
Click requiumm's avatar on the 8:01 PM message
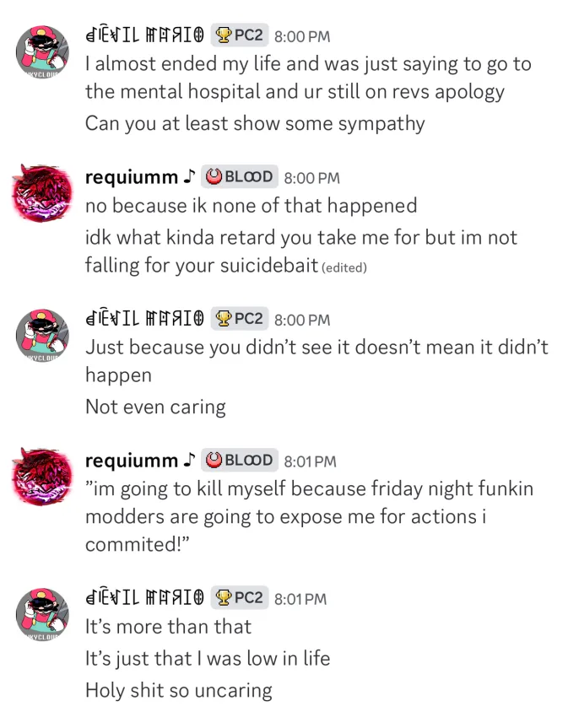[x=43, y=477]
